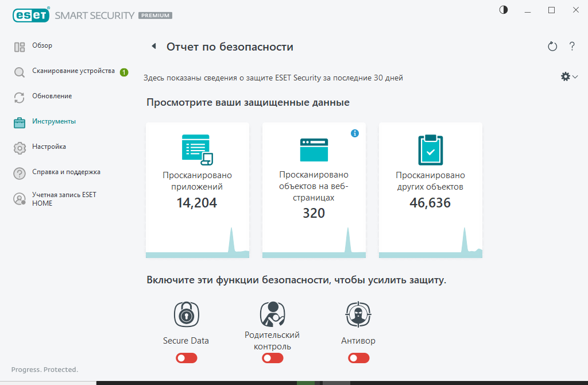Click the info icon on the веб-страницах card
This screenshot has width=588, height=385.
pyautogui.click(x=355, y=133)
